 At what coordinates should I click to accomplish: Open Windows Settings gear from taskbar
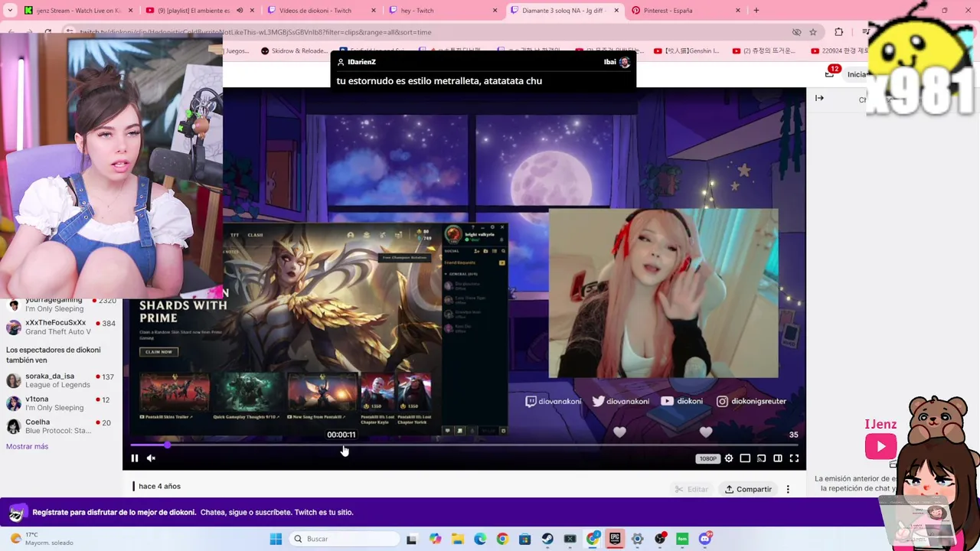[637, 539]
